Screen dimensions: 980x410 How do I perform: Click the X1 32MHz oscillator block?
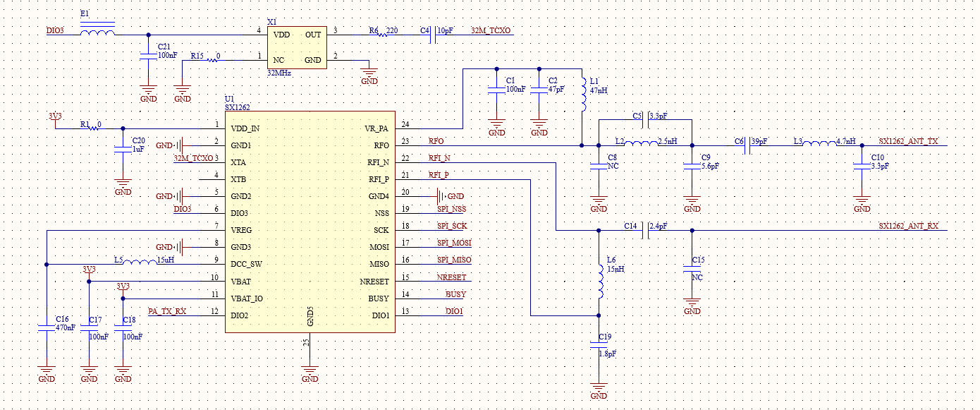pos(297,47)
